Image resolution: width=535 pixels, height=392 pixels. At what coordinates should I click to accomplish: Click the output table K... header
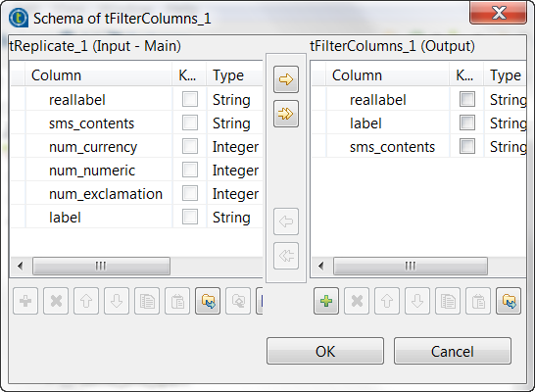click(465, 75)
